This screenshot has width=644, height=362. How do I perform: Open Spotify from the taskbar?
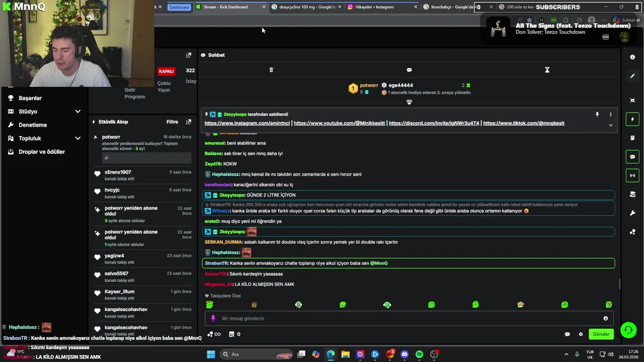[x=419, y=354]
